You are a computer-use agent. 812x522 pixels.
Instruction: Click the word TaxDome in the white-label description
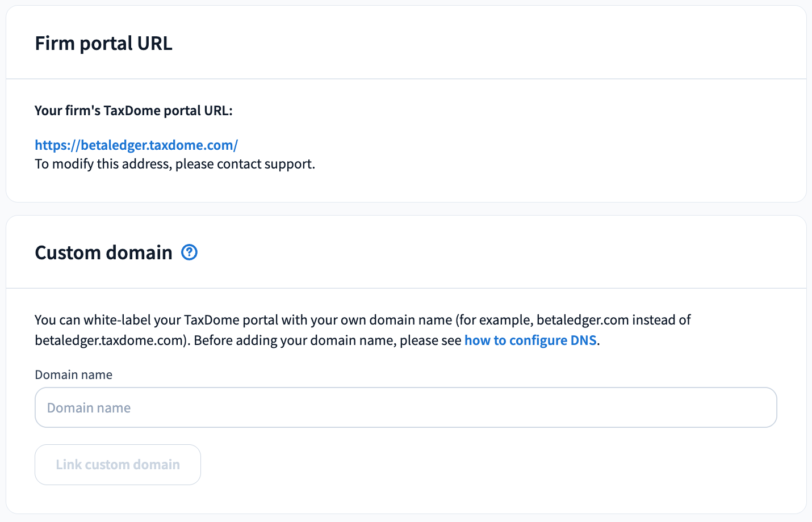click(212, 319)
